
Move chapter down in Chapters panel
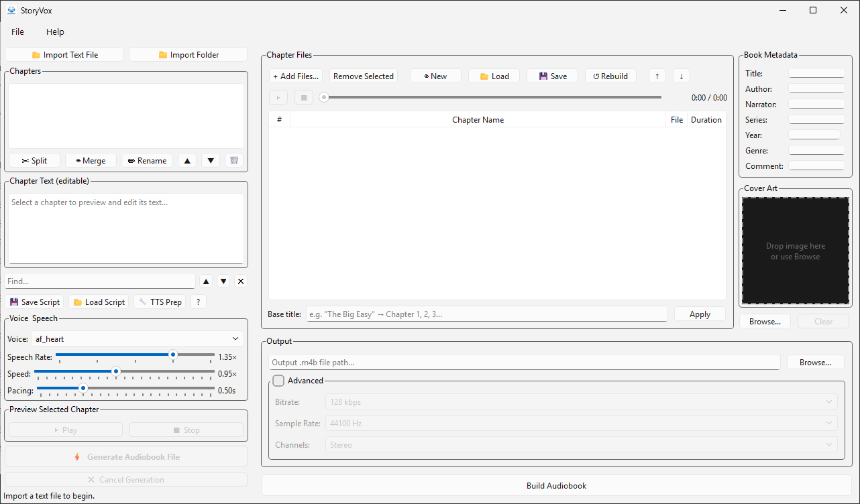coord(211,161)
